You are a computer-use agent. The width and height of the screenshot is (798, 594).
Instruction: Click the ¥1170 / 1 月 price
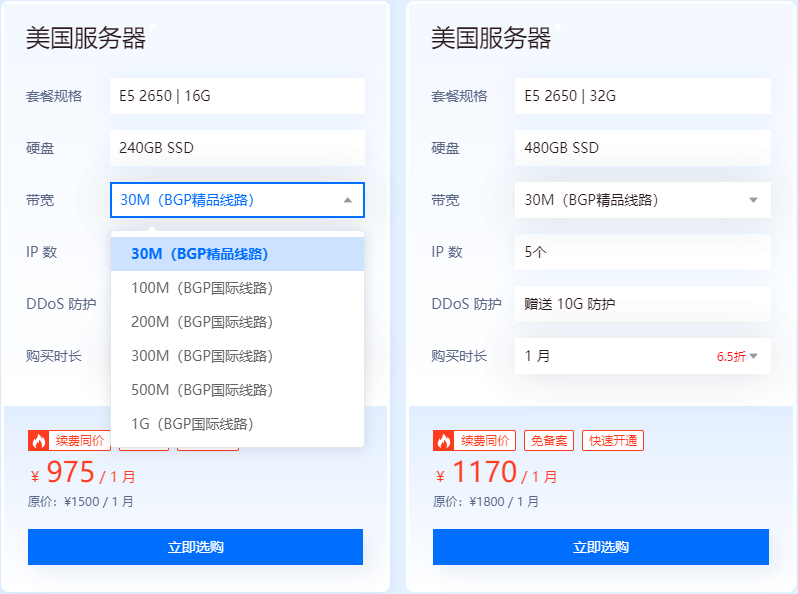(x=496, y=472)
